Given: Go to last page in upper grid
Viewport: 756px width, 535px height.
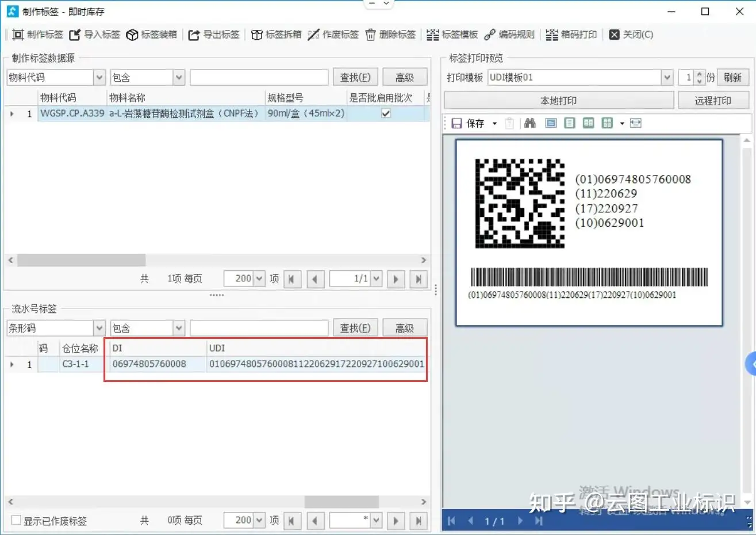Looking at the screenshot, I should tap(419, 279).
